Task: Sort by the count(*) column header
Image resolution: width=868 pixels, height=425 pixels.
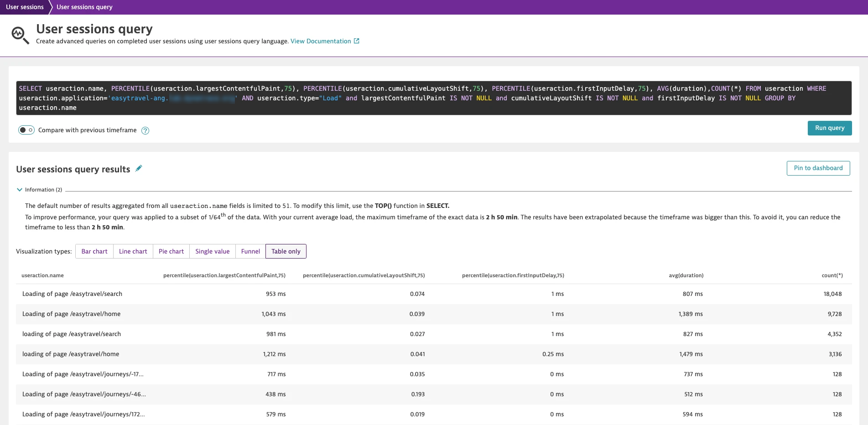Action: [832, 275]
